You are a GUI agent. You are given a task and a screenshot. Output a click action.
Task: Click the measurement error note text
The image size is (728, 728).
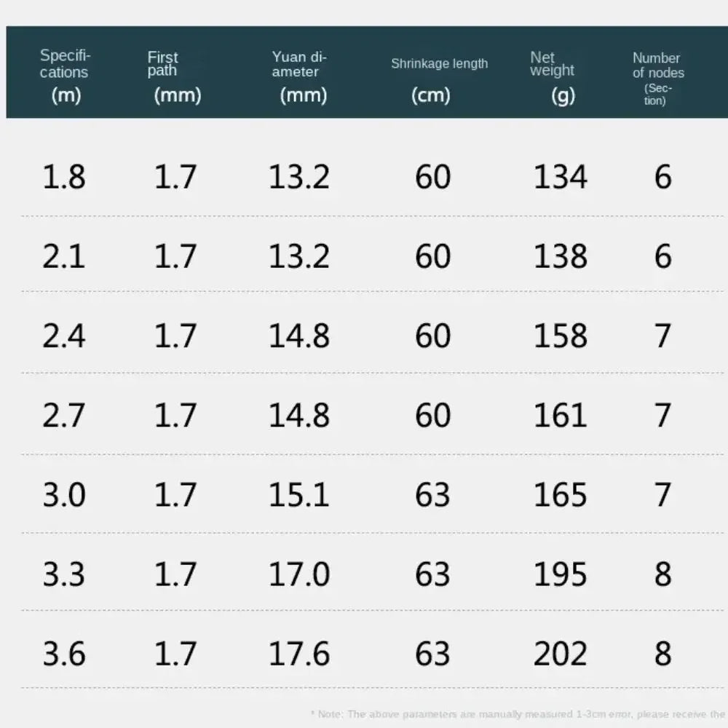[518, 714]
